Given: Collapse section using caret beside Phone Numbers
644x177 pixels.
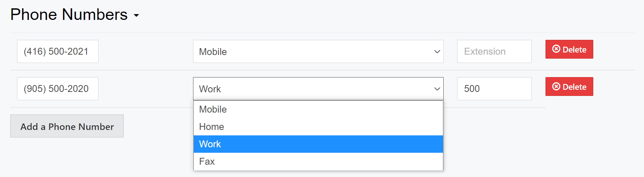Looking at the screenshot, I should 136,16.
